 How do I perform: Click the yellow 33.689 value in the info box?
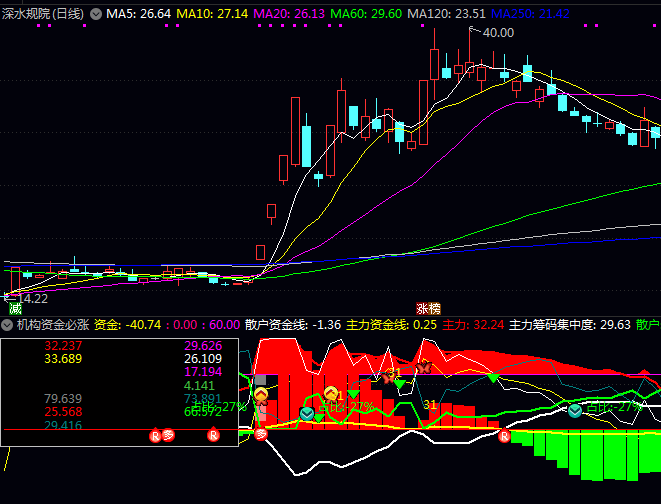pyautogui.click(x=63, y=359)
